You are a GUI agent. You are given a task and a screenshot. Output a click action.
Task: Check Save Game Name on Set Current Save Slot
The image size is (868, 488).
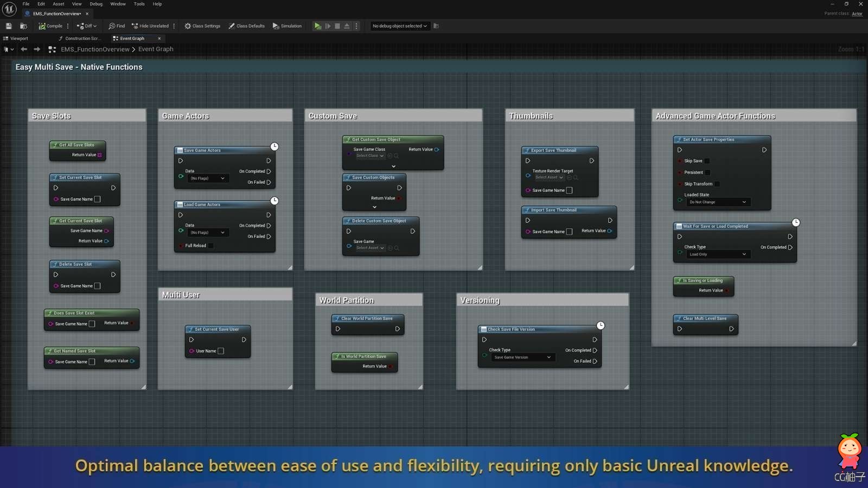coord(98,199)
